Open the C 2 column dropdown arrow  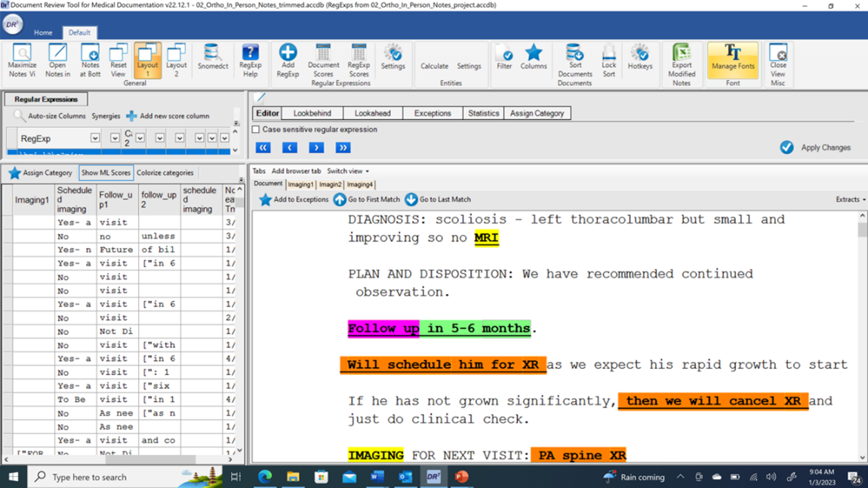click(x=140, y=138)
